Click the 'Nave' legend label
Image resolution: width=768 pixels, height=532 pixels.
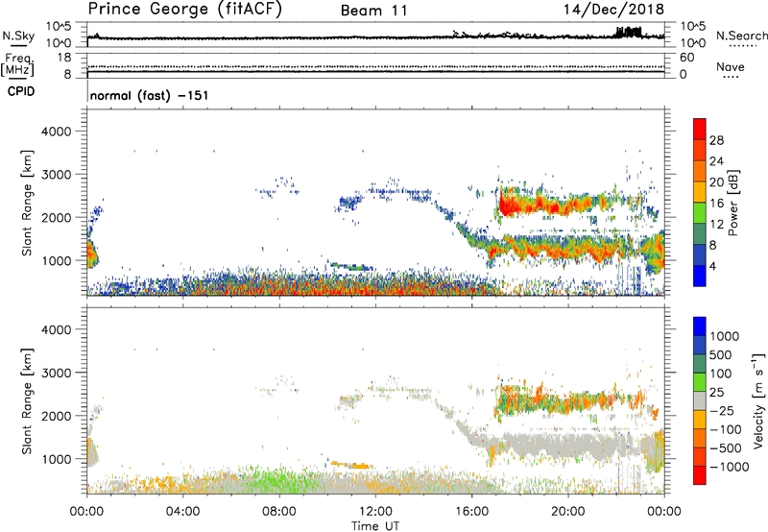coord(730,66)
